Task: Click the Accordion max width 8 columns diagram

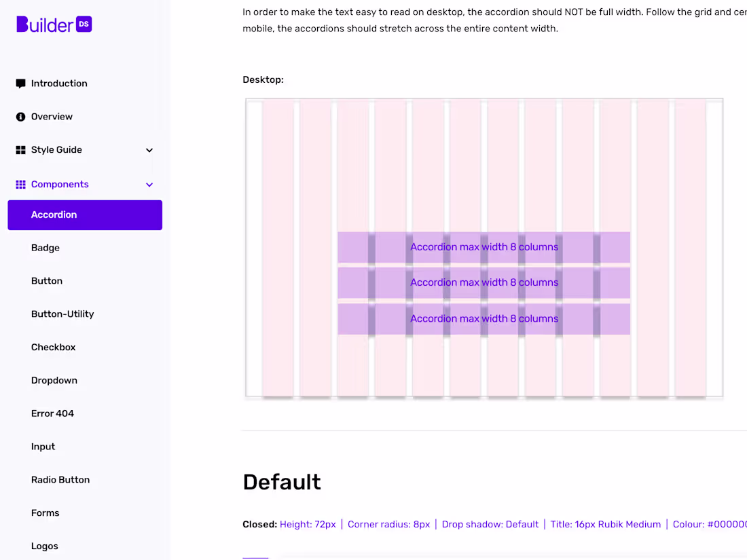Action: pyautogui.click(x=484, y=282)
